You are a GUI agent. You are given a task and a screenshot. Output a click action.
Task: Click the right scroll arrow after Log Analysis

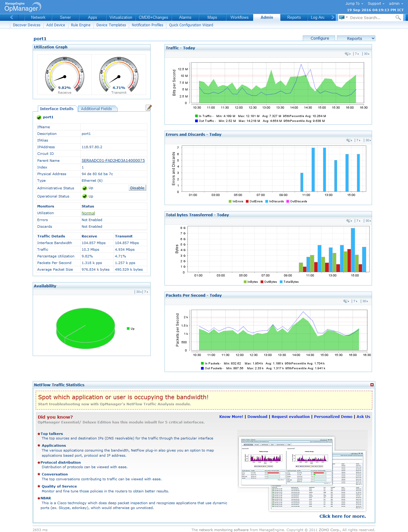(333, 17)
